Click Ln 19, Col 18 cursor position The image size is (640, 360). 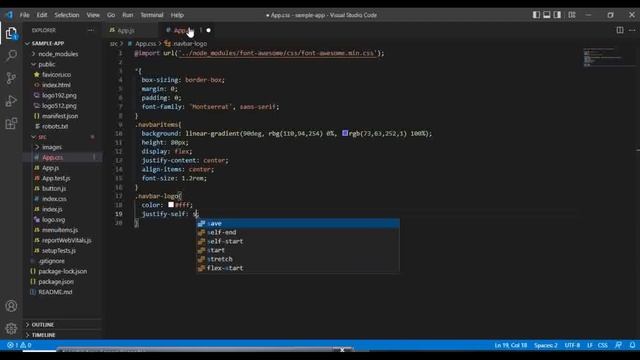(510, 345)
